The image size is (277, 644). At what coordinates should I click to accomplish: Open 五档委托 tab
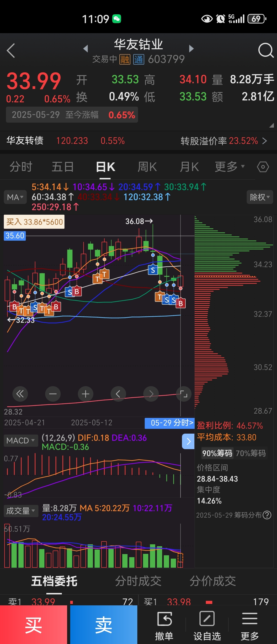tap(54, 581)
